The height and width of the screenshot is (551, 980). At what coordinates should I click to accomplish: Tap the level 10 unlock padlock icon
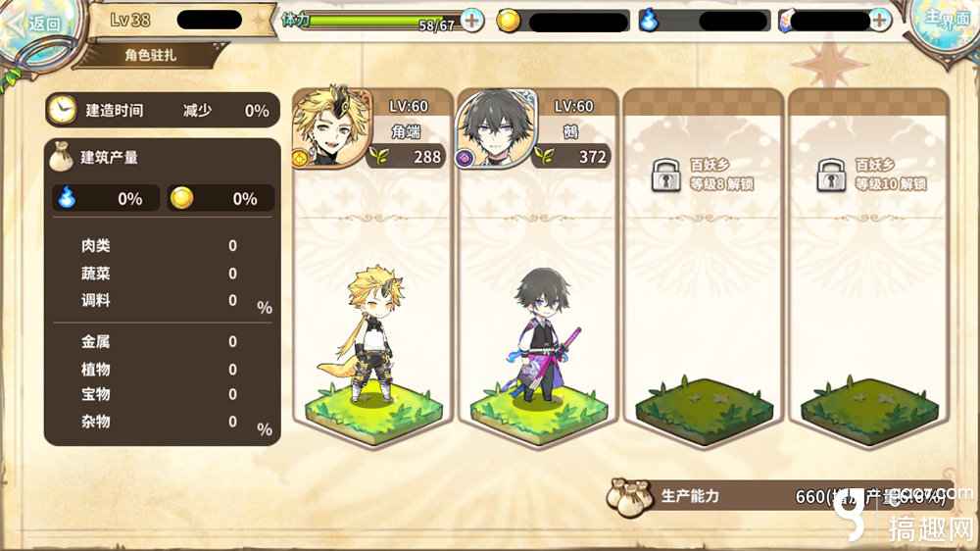(831, 175)
